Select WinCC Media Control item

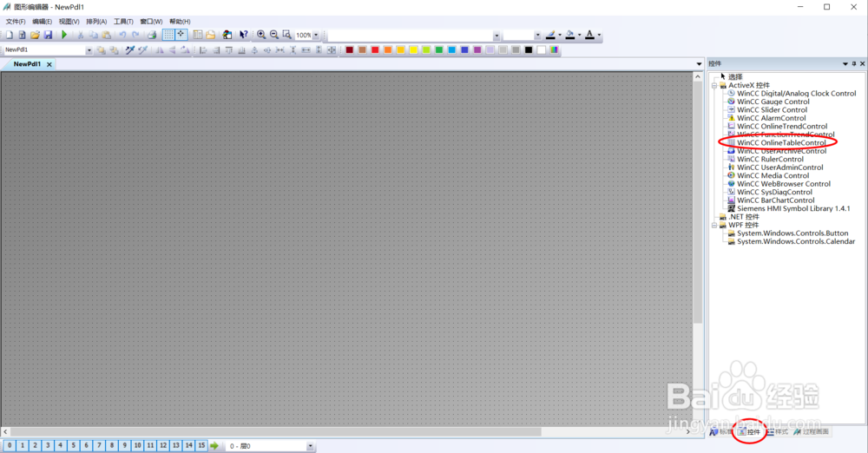pos(773,175)
